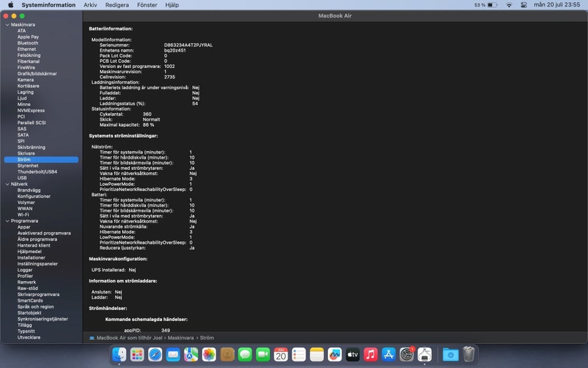Screen dimensions: 588x368
Task: Click Maskinvara in the path bar
Action: pos(181,338)
